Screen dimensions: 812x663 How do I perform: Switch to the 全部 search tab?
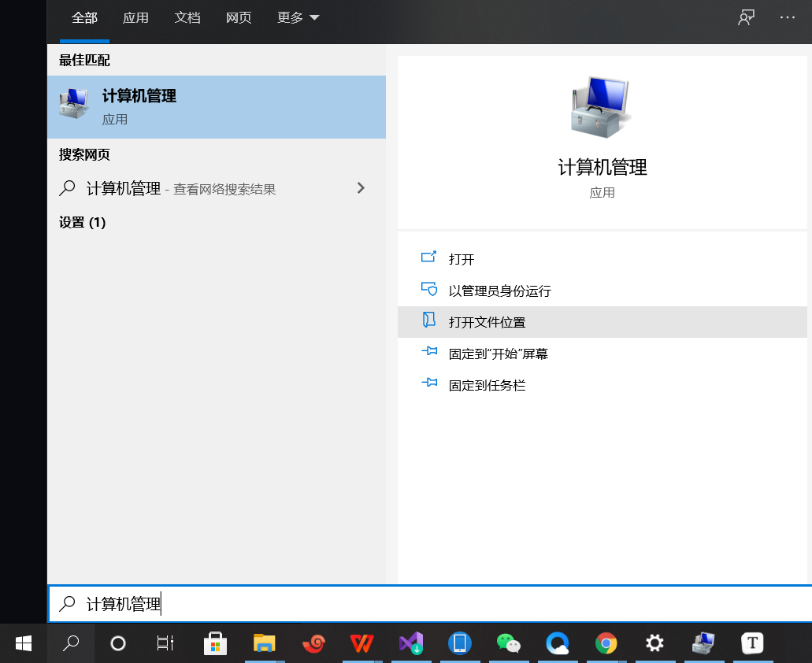click(x=84, y=17)
